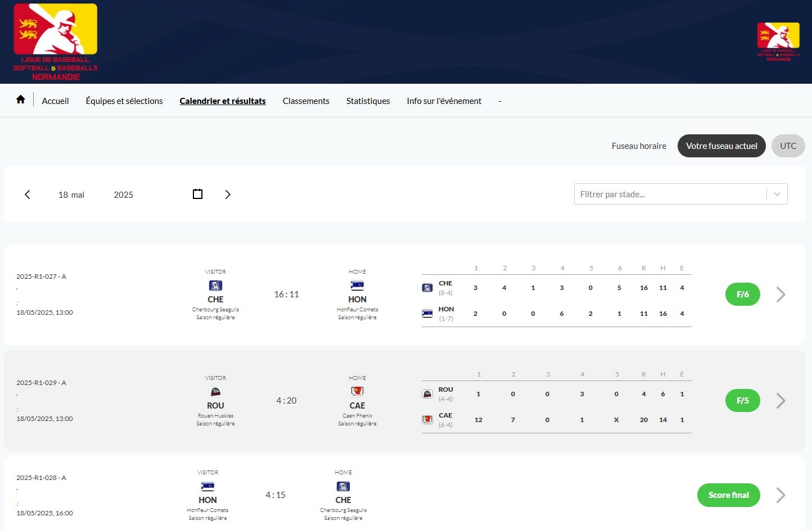The width and height of the screenshot is (812, 530).
Task: Advance to next day with right arrow
Action: pyautogui.click(x=228, y=194)
